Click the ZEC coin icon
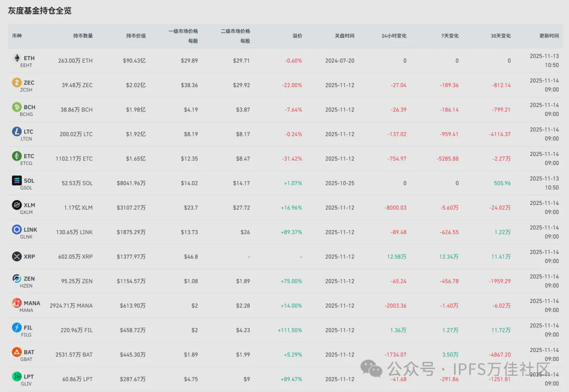569x392 pixels. click(17, 83)
